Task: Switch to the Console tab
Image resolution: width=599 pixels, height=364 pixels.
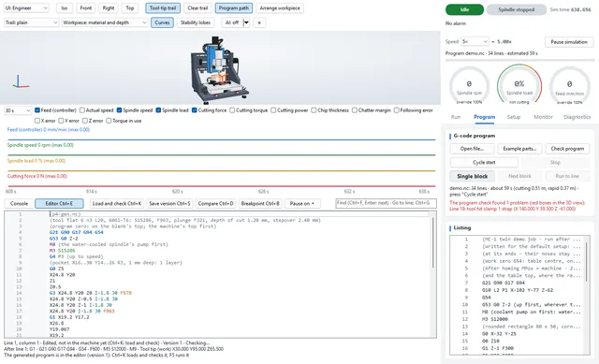Action: click(x=19, y=204)
